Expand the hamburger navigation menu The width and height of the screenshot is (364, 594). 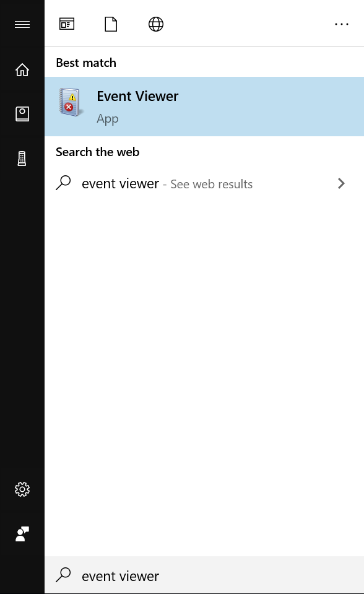(x=22, y=24)
